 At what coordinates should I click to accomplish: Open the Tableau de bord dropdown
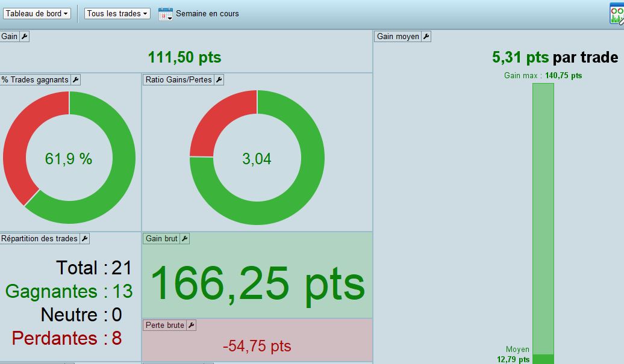(x=37, y=13)
